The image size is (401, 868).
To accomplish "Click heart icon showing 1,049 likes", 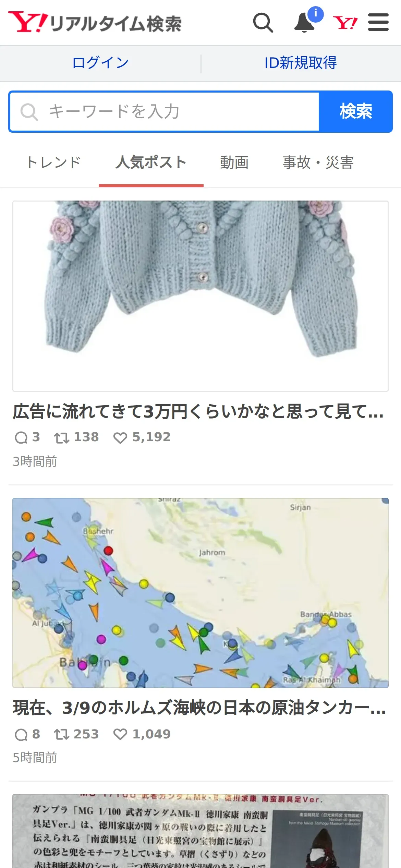I will pyautogui.click(x=120, y=734).
